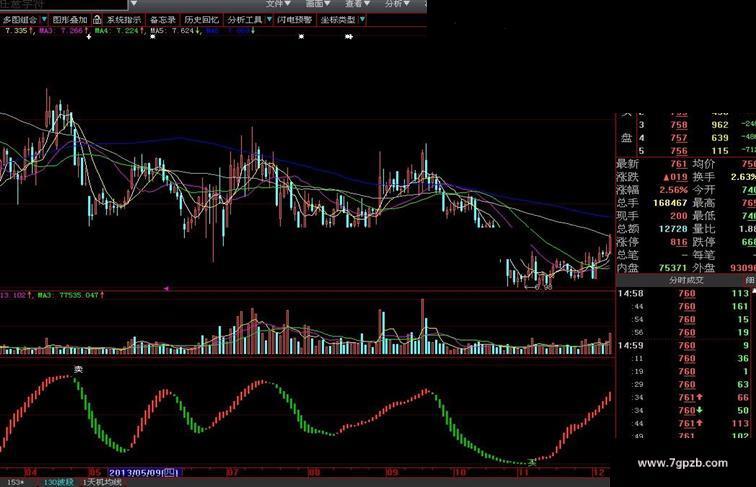The width and height of the screenshot is (756, 487).
Task: Click the MA4 7.224 indicator label
Action: pos(118,31)
